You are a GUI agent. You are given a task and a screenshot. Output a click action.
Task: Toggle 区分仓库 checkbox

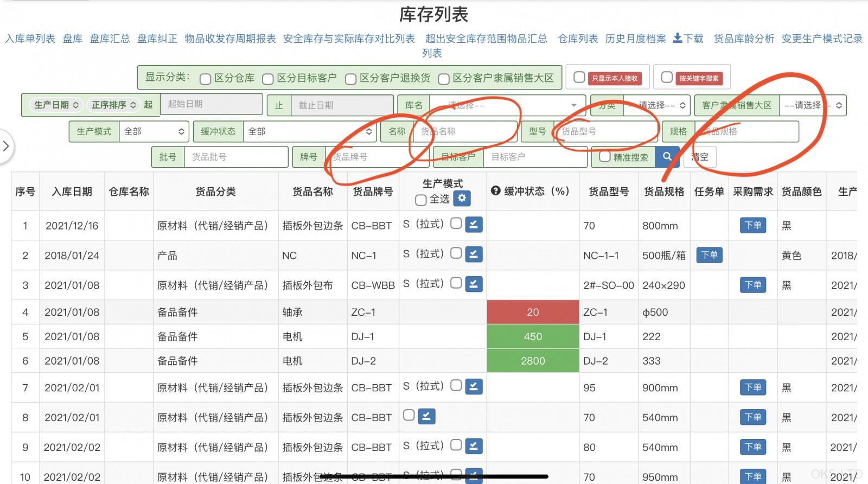(x=205, y=79)
